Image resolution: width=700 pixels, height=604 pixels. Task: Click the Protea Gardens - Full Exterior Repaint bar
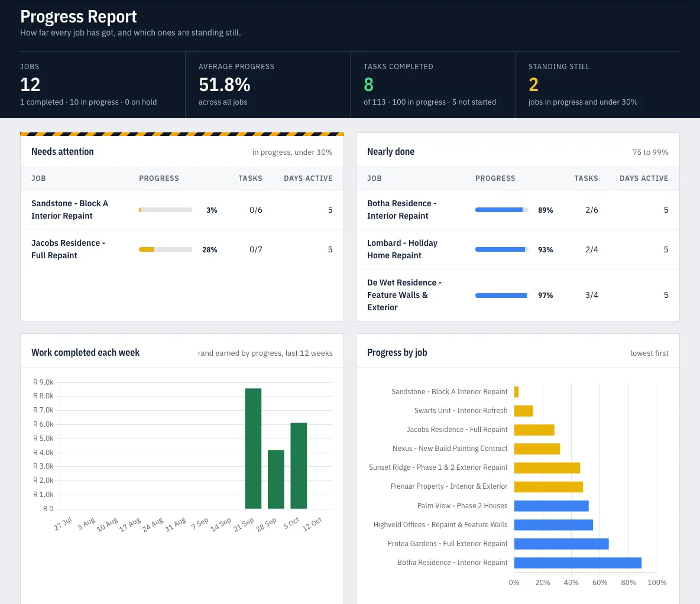point(561,544)
